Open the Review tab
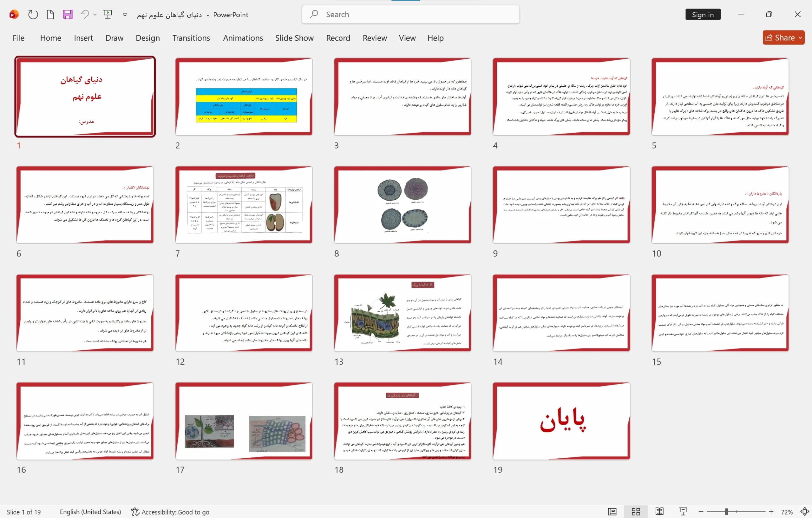The width and height of the screenshot is (812, 518). (x=375, y=38)
